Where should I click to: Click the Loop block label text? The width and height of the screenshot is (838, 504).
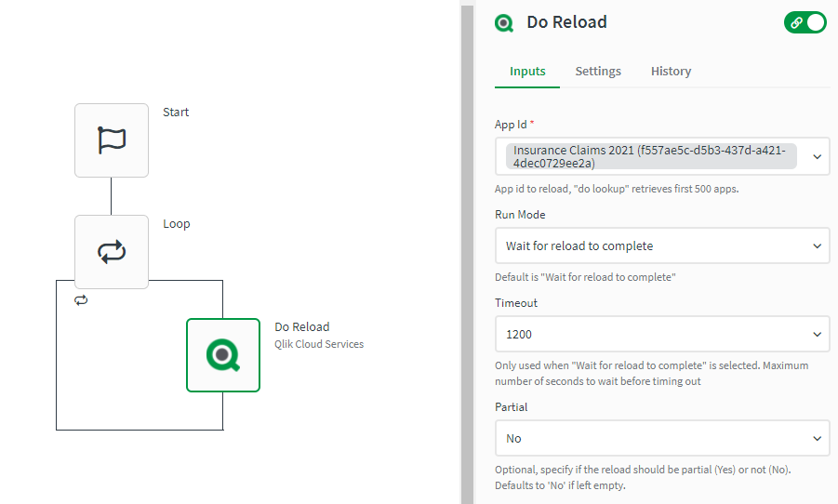point(177,224)
